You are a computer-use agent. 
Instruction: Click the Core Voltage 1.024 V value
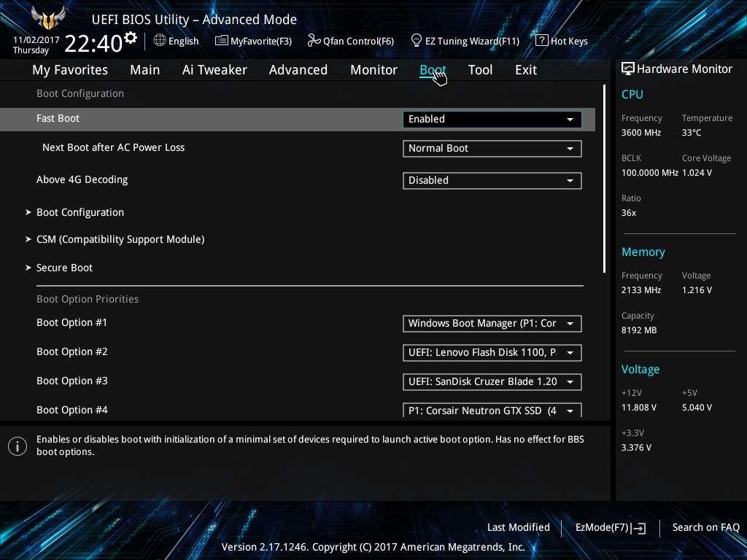(697, 172)
